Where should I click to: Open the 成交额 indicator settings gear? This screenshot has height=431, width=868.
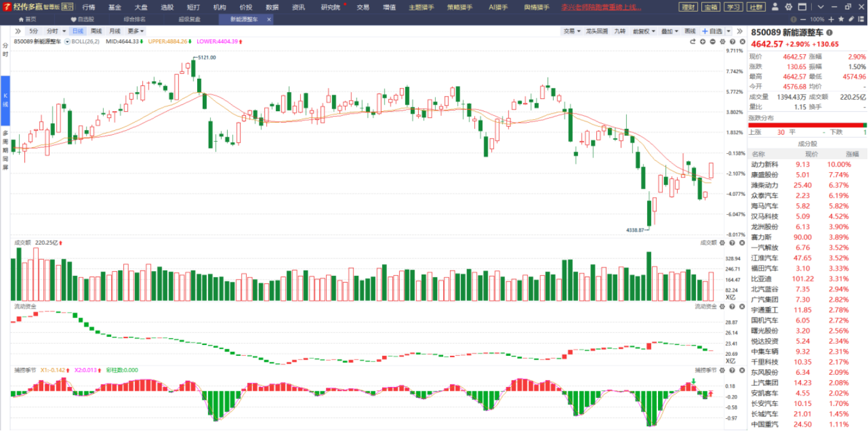click(722, 243)
